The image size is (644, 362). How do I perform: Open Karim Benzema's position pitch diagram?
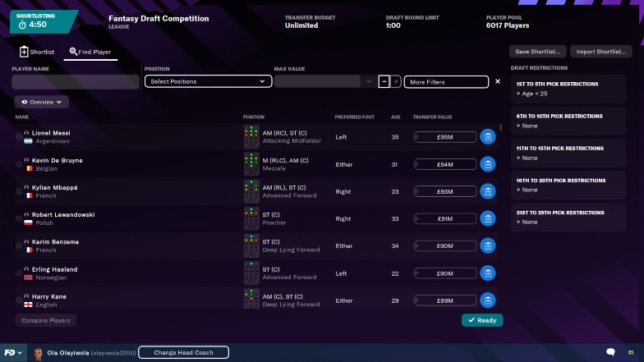pyautogui.click(x=251, y=246)
